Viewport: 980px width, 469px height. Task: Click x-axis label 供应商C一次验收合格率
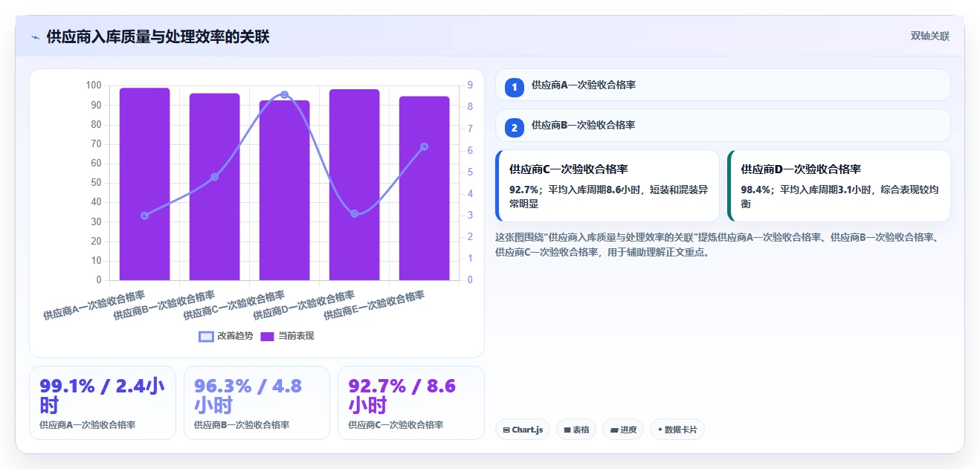(x=234, y=305)
